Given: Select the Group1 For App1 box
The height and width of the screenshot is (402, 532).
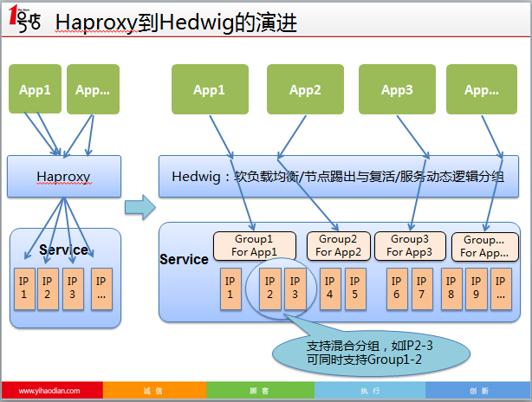Looking at the screenshot, I should tap(255, 246).
